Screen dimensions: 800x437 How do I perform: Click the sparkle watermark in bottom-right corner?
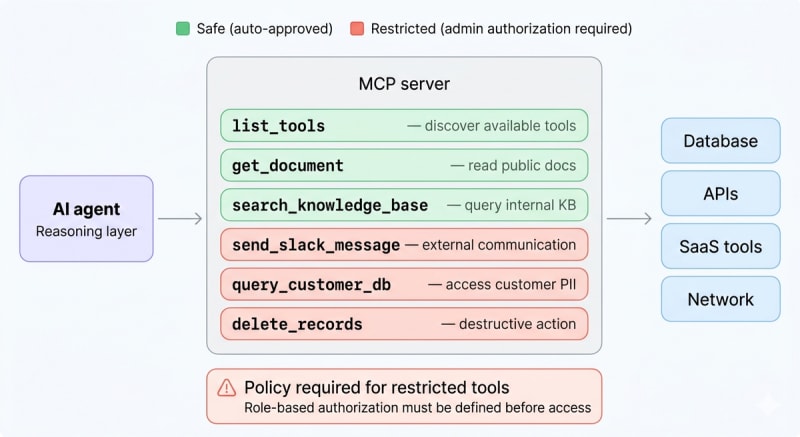coord(771,407)
